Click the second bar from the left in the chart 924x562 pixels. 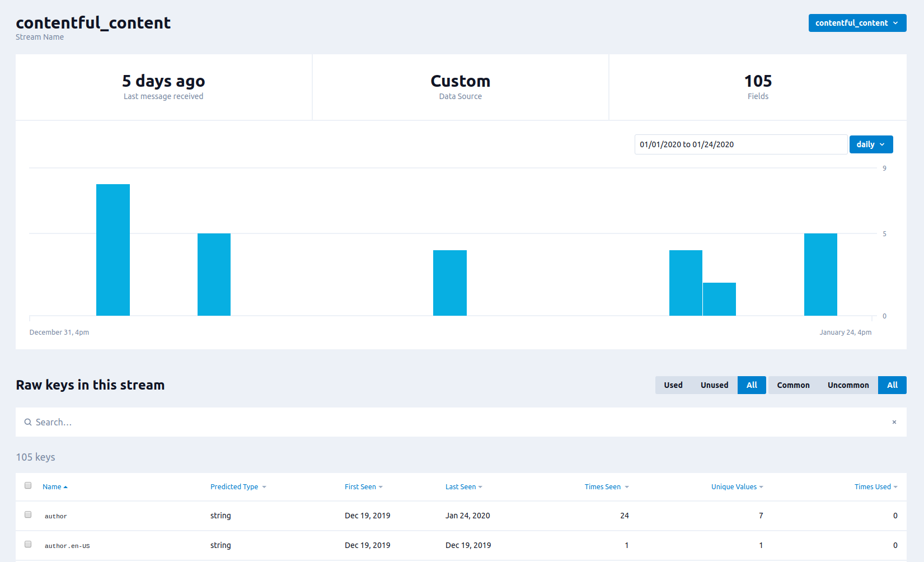214,274
